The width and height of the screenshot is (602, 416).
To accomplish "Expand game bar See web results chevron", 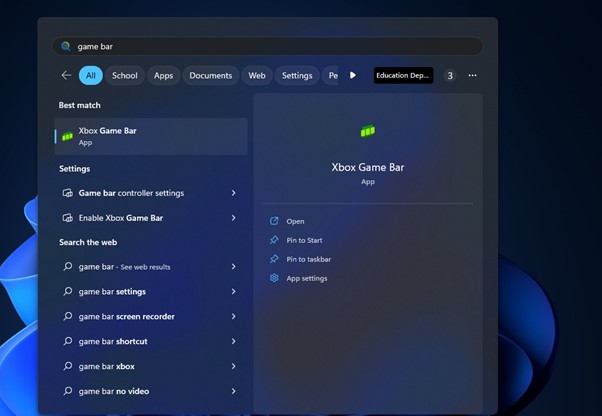I will [233, 266].
